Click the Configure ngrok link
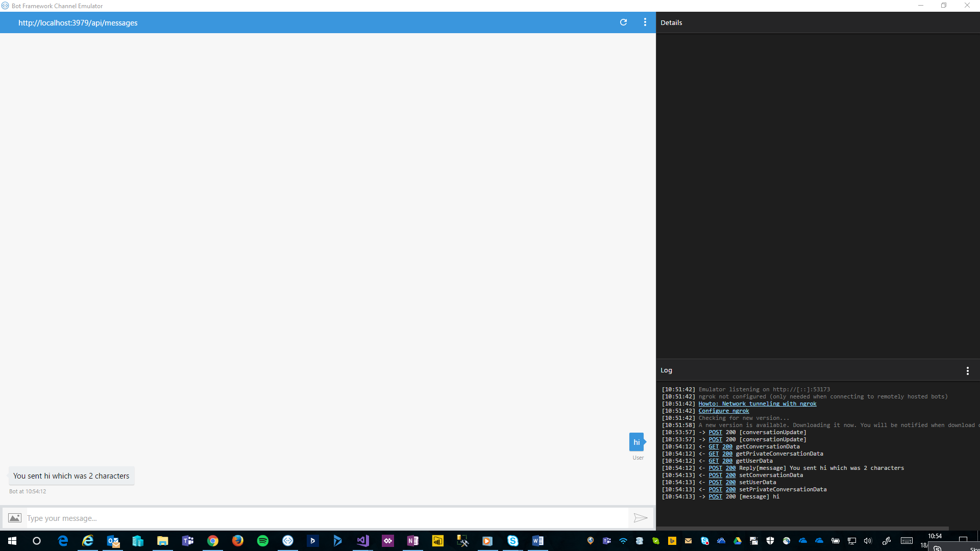This screenshot has height=551, width=980. 723,411
